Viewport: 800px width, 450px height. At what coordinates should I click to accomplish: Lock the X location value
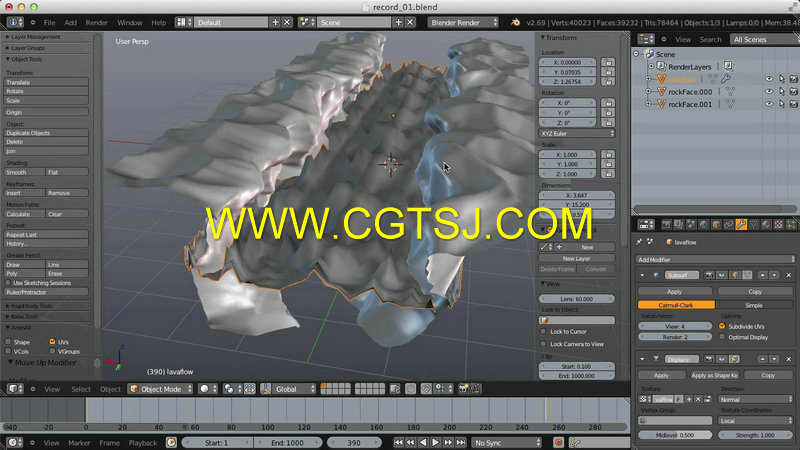click(x=608, y=62)
